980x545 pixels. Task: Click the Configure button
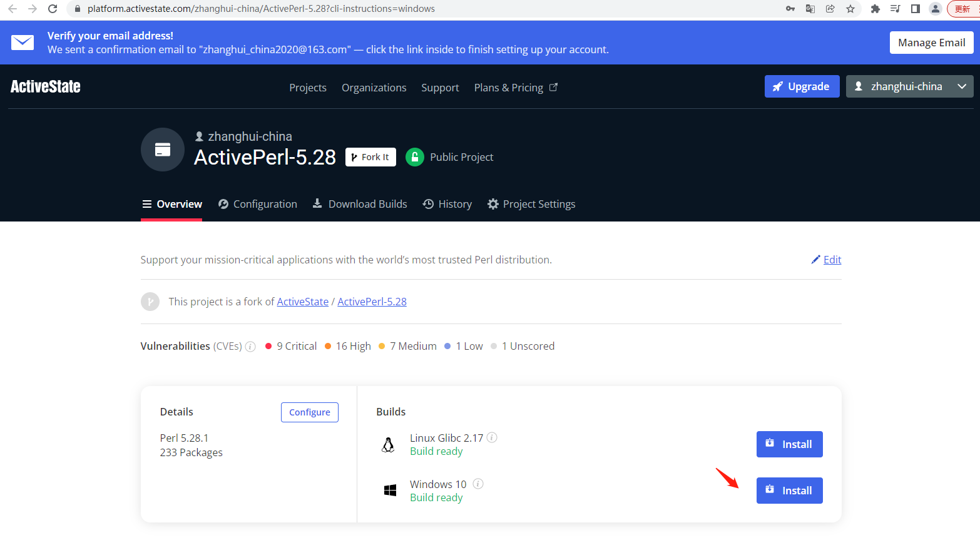[x=310, y=412]
